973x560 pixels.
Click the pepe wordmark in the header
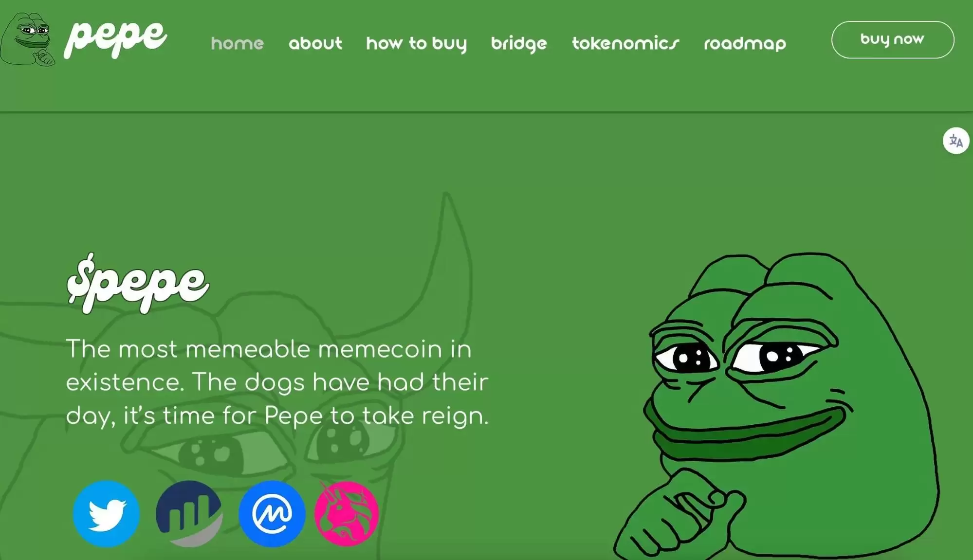click(x=115, y=39)
